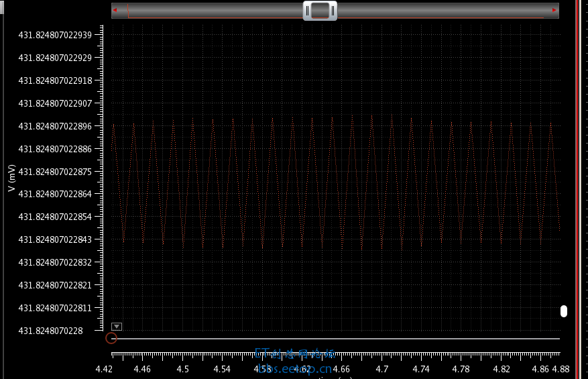The width and height of the screenshot is (588, 379).
Task: Click the X-axis label 4.66
Action: point(341,369)
